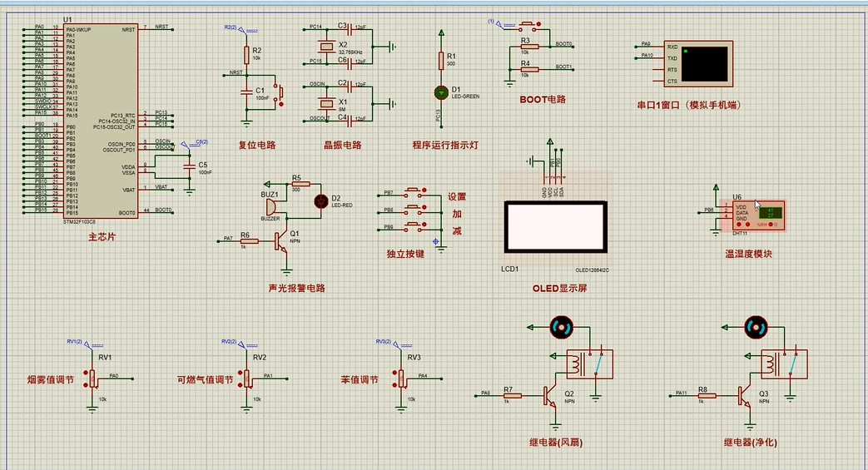Click the DHT11 green value display

pyautogui.click(x=771, y=213)
